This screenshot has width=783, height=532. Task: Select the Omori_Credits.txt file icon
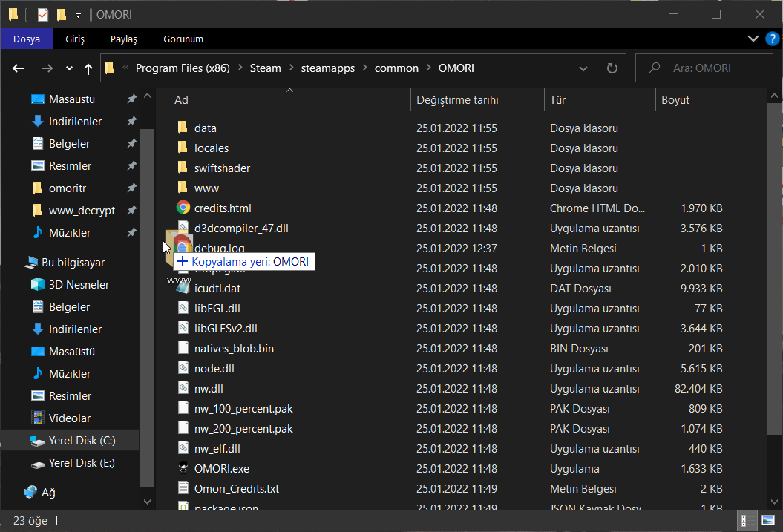coord(183,488)
